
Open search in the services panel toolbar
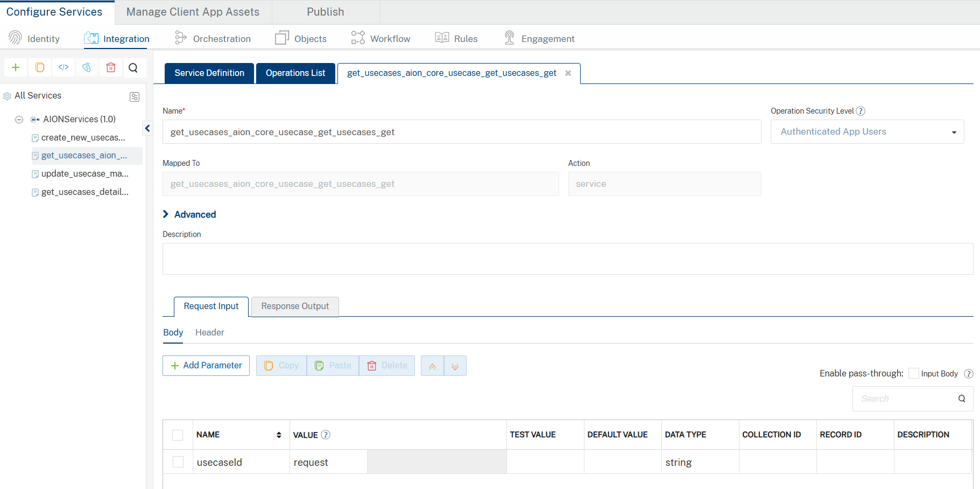click(x=133, y=67)
